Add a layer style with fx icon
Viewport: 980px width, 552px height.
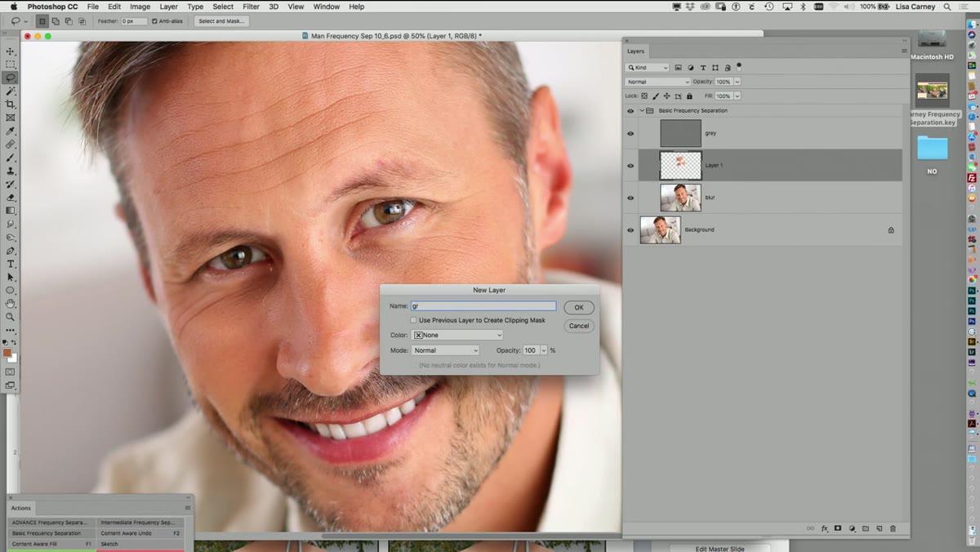tap(825, 529)
